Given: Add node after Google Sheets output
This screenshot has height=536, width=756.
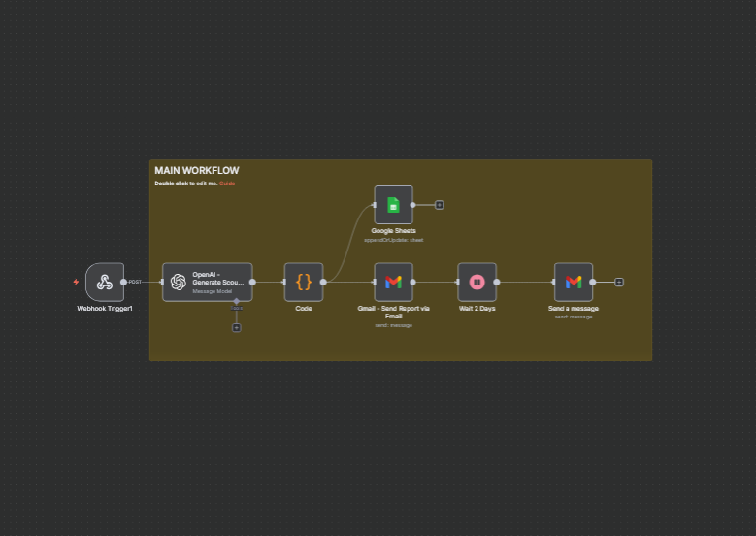Looking at the screenshot, I should [x=440, y=205].
